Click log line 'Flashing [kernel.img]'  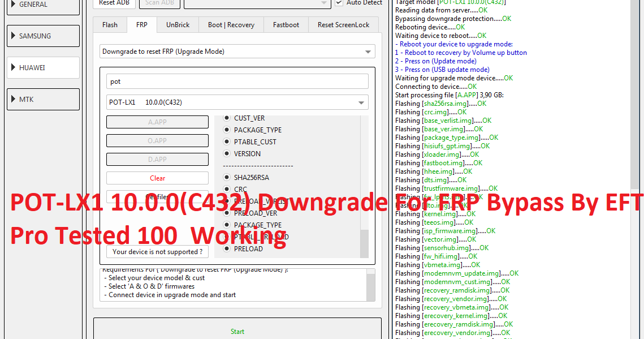[x=435, y=214]
